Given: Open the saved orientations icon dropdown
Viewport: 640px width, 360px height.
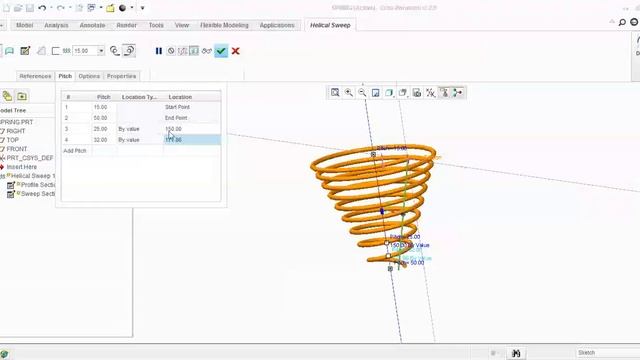Looking at the screenshot, I should point(403,93).
